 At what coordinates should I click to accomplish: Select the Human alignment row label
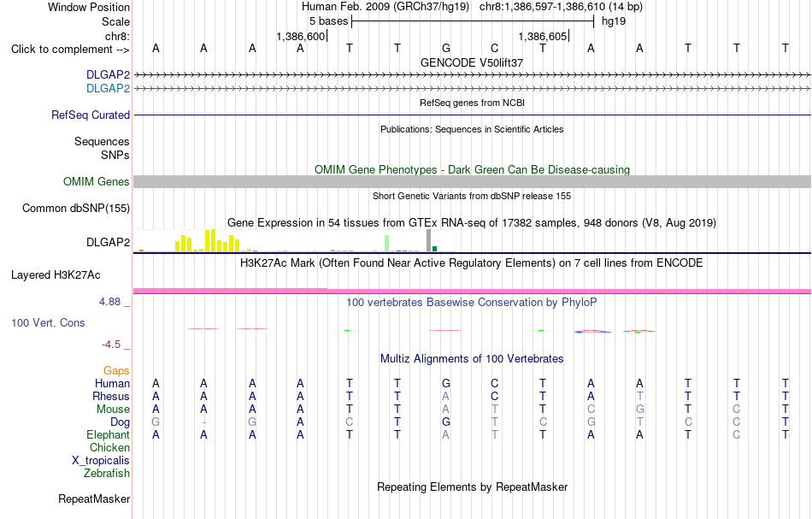click(x=112, y=383)
